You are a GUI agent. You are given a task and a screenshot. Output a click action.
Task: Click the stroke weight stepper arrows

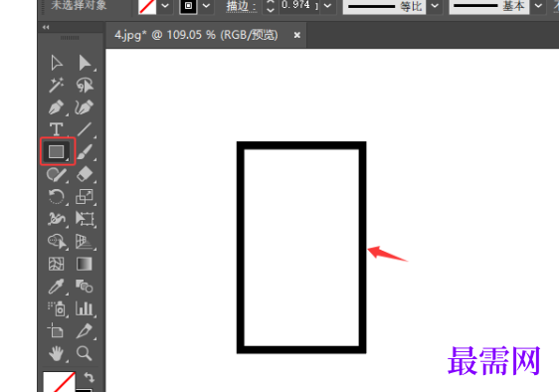click(x=271, y=6)
